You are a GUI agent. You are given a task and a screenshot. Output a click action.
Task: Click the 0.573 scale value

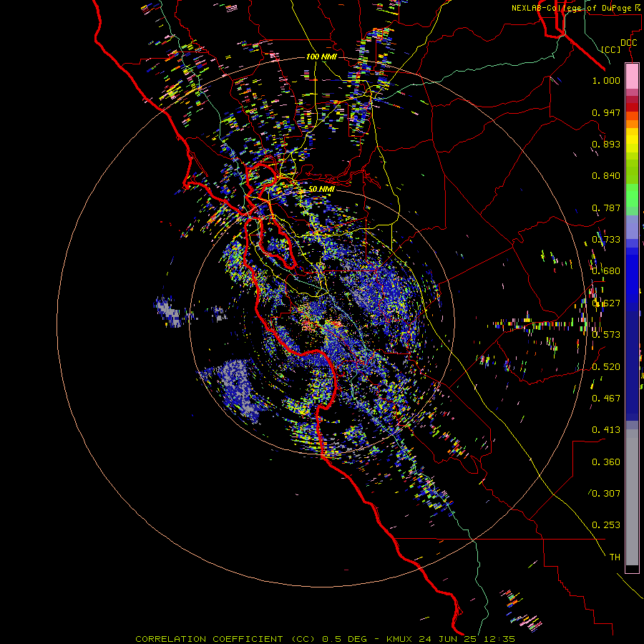coord(606,335)
